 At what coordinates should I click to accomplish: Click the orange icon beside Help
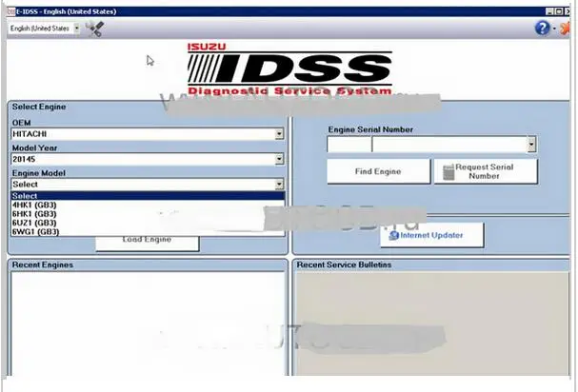(x=565, y=29)
